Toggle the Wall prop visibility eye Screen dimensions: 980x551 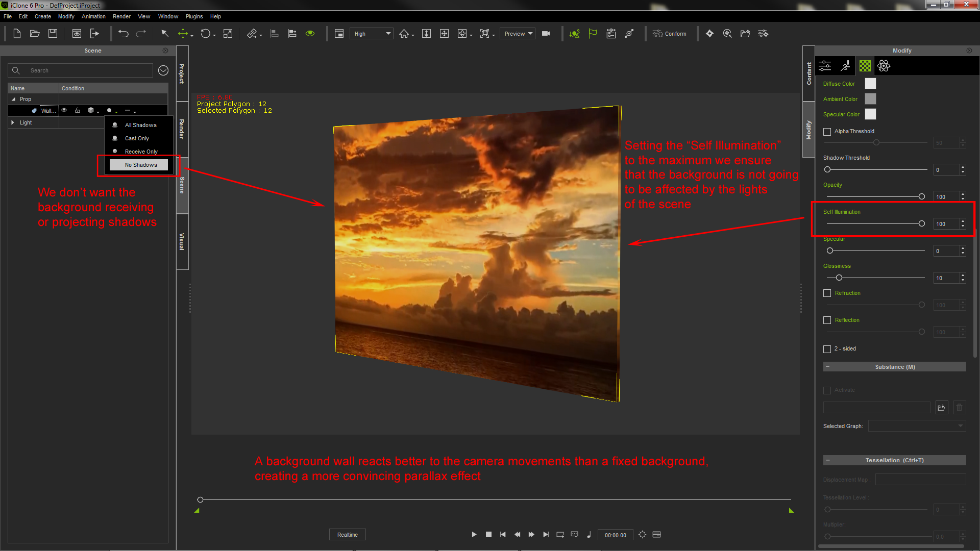pyautogui.click(x=64, y=110)
